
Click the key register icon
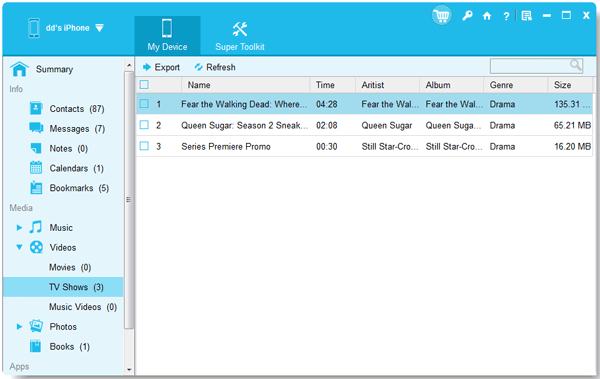(x=467, y=16)
